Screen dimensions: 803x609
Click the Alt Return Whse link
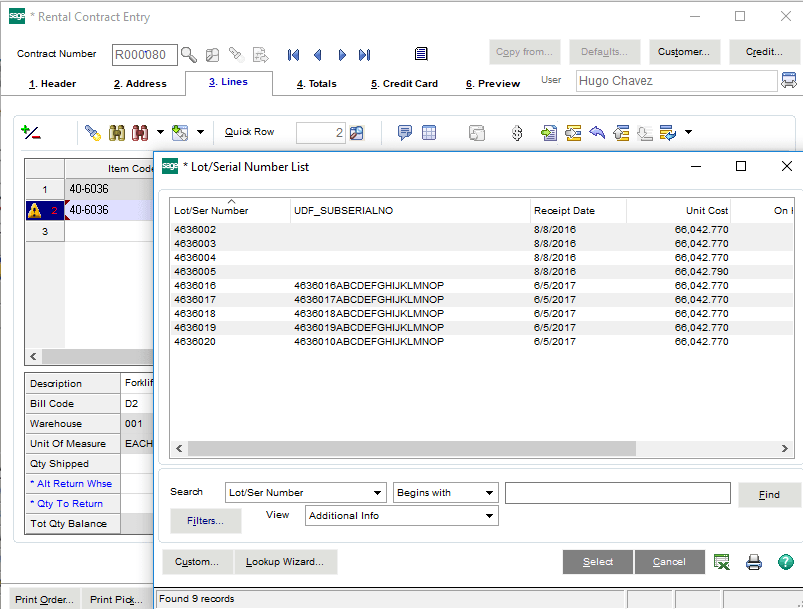(71, 484)
